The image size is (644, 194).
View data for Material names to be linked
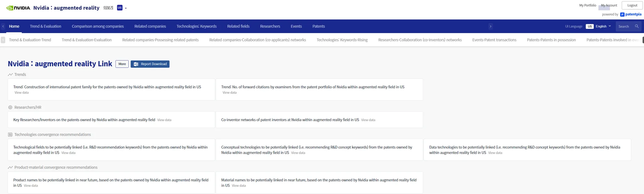[239, 186]
